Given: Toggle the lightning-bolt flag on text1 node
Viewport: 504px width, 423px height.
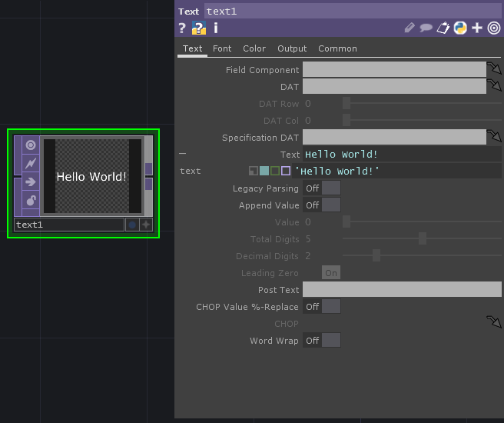Looking at the screenshot, I should 31,163.
